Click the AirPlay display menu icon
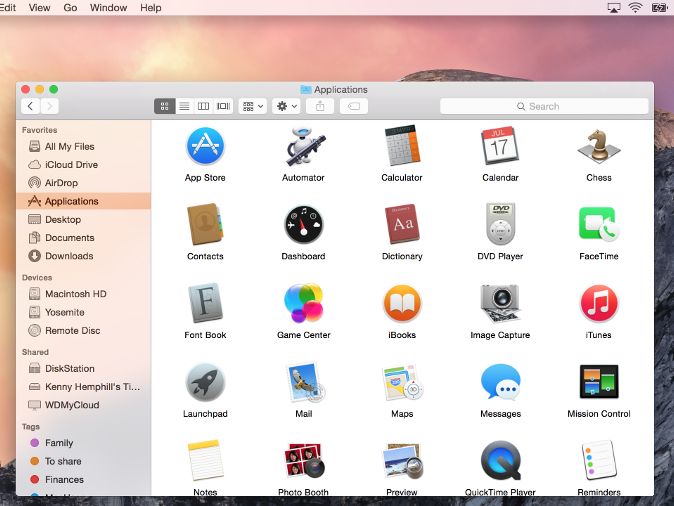 point(614,8)
